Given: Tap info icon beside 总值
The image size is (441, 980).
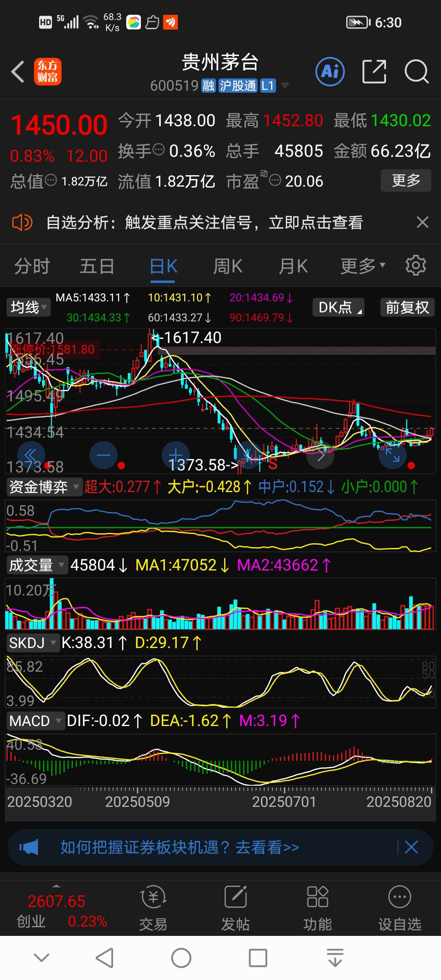Looking at the screenshot, I should (51, 180).
